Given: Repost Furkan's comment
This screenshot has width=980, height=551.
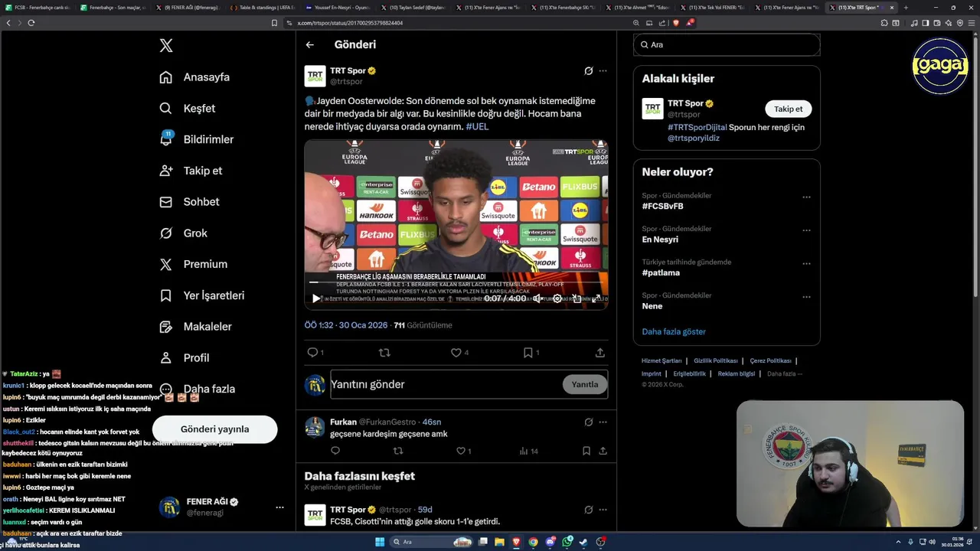Looking at the screenshot, I should 397,452.
